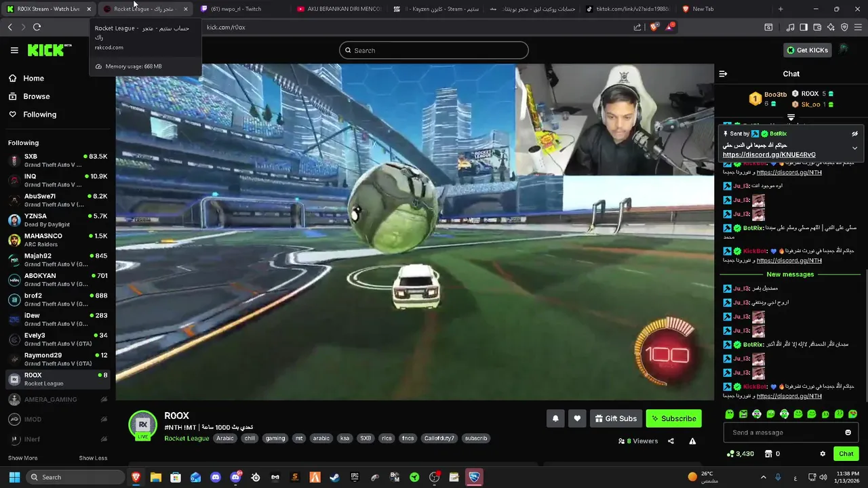The height and width of the screenshot is (488, 868).
Task: Click Get KICKs button
Action: click(x=807, y=50)
